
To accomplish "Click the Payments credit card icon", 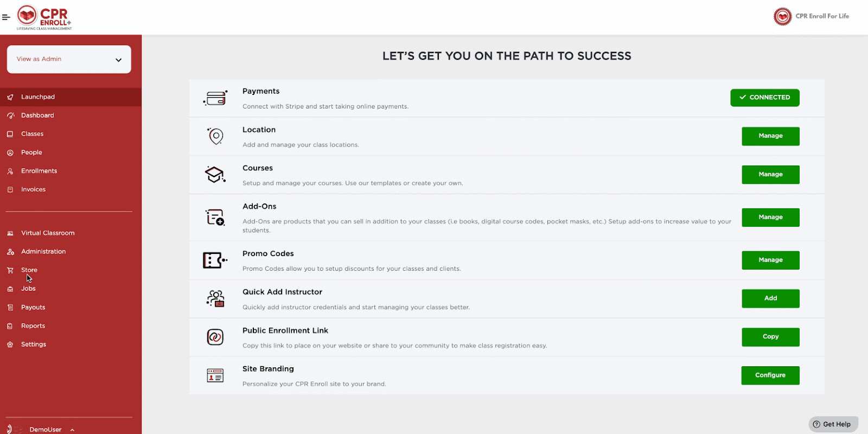I will [215, 98].
